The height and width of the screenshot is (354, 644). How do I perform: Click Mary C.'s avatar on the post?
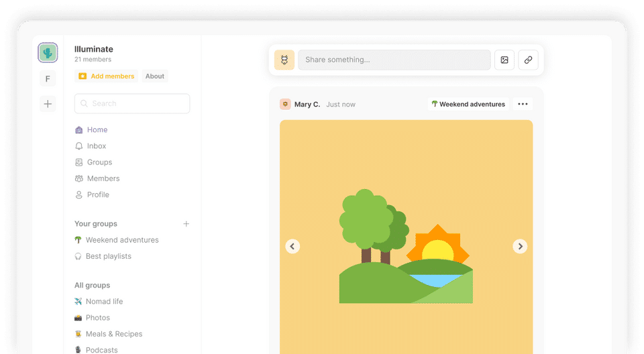[x=285, y=105]
